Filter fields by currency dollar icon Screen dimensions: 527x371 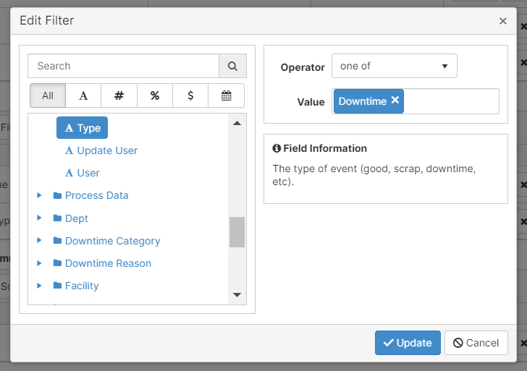pos(190,96)
